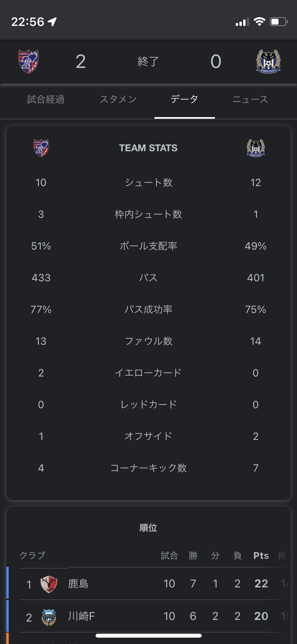Viewport: 297px width, 644px height.
Task: Switch to the 試合経過 tab
Action: point(46,99)
